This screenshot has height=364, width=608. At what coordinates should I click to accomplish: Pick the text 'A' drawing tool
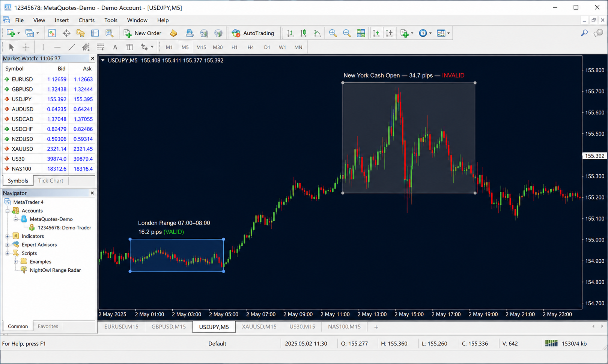pos(115,47)
